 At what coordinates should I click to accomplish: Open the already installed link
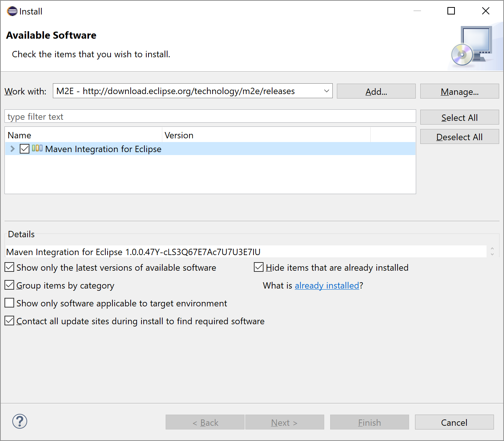point(327,286)
